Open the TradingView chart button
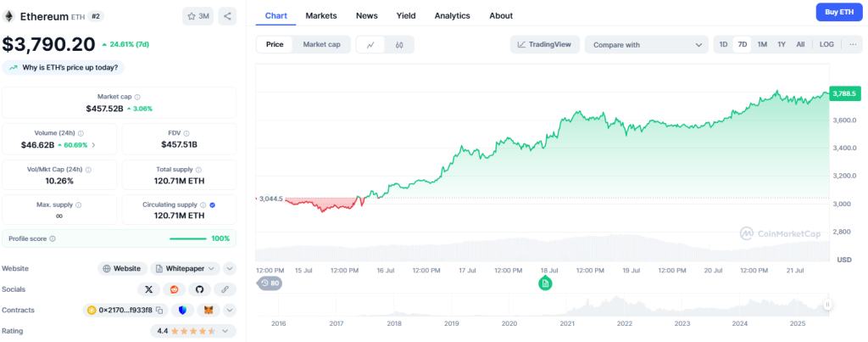The image size is (868, 342). (544, 44)
